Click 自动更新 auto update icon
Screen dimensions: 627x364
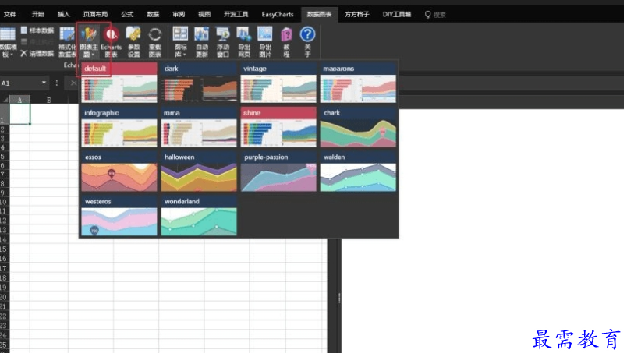201,42
